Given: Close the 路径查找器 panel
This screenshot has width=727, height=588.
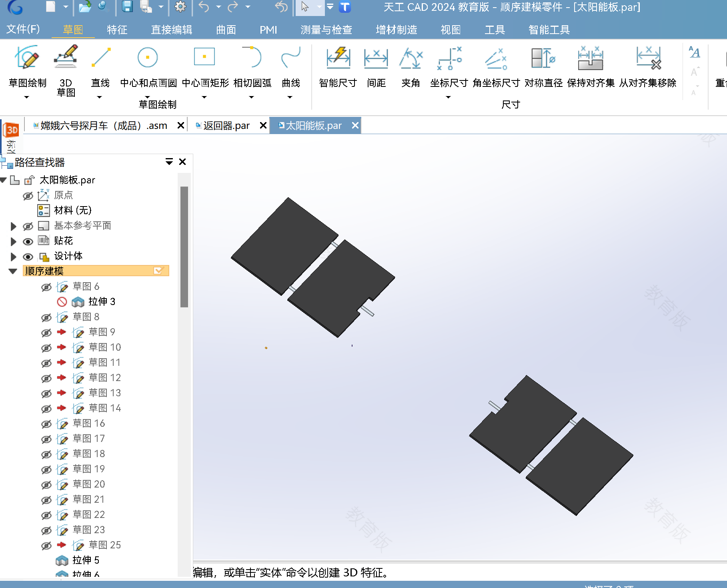Looking at the screenshot, I should coord(182,162).
